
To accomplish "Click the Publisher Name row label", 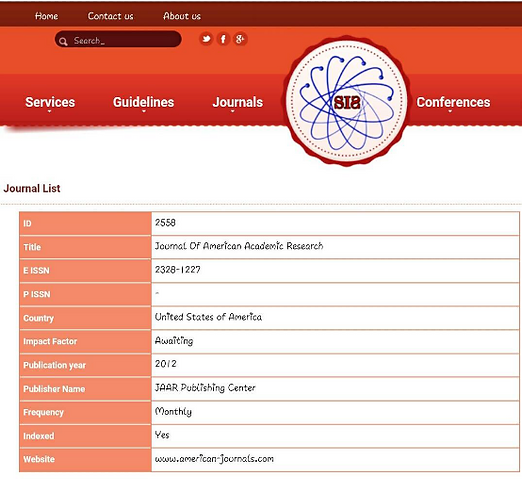I will [x=54, y=389].
